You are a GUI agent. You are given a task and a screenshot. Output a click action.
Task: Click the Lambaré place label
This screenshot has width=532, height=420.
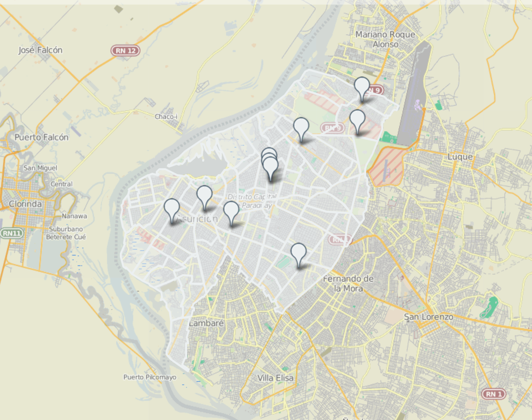point(206,323)
